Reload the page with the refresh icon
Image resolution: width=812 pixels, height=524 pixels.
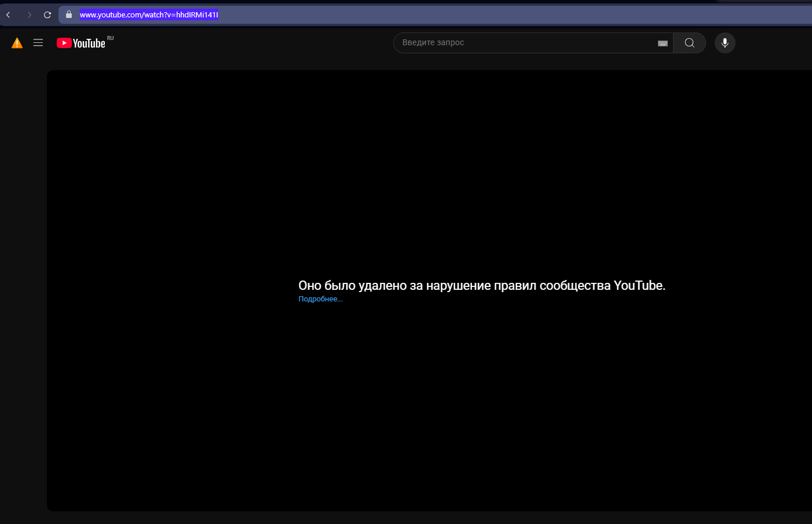47,15
